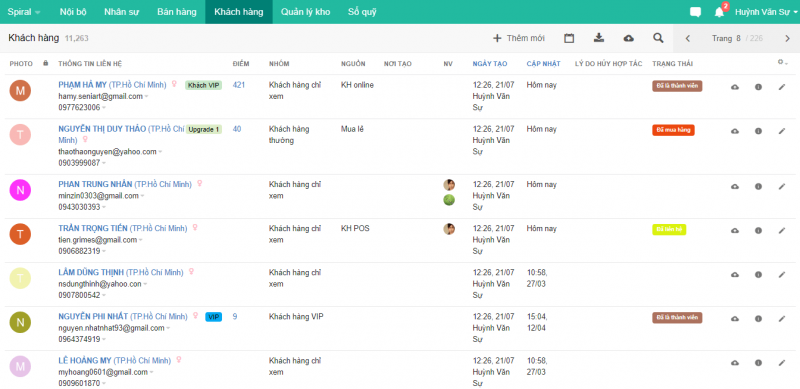Edit Nguyễn Thị Duy Thảo row pencil
Screen dimensions: 800x389
[x=782, y=131]
